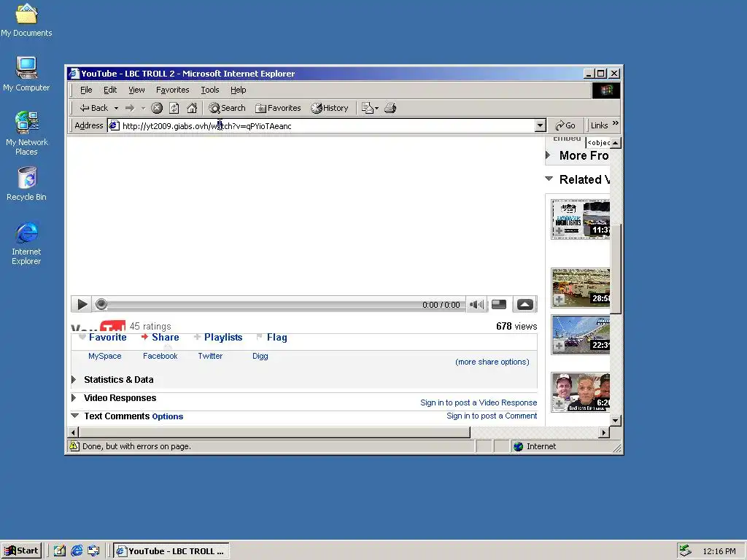Screen dimensions: 747x560
Task: Mute the video with the volume icon
Action: (476, 305)
